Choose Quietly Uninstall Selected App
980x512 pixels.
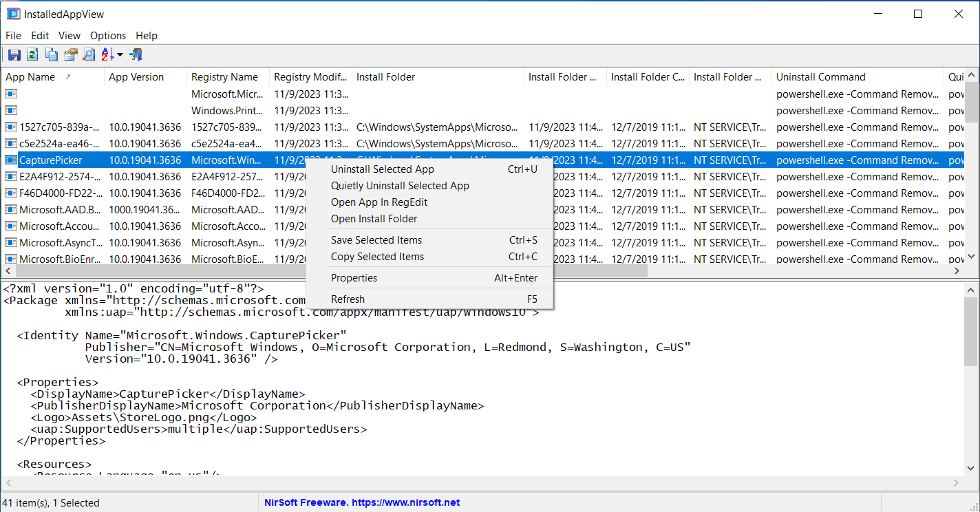coord(429,186)
